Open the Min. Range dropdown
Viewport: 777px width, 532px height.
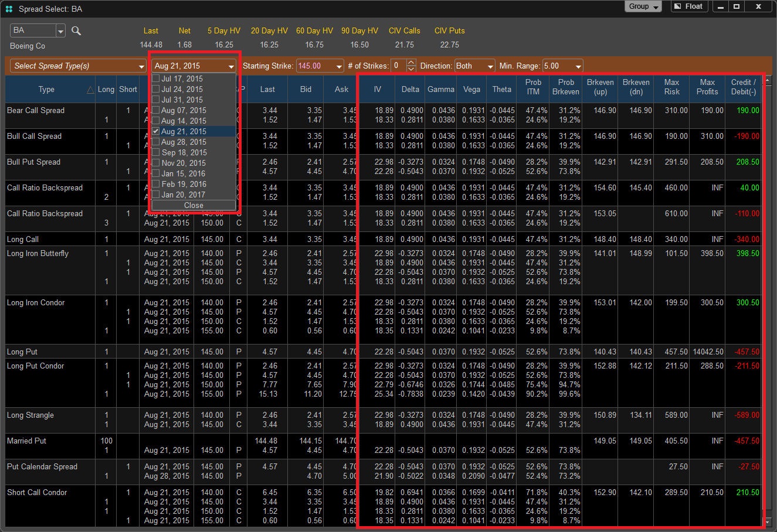tap(562, 66)
